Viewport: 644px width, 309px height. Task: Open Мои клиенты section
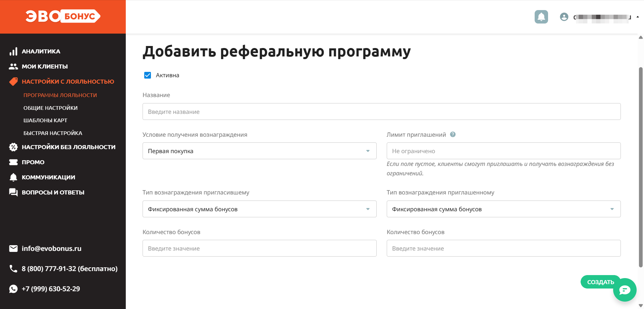point(45,67)
